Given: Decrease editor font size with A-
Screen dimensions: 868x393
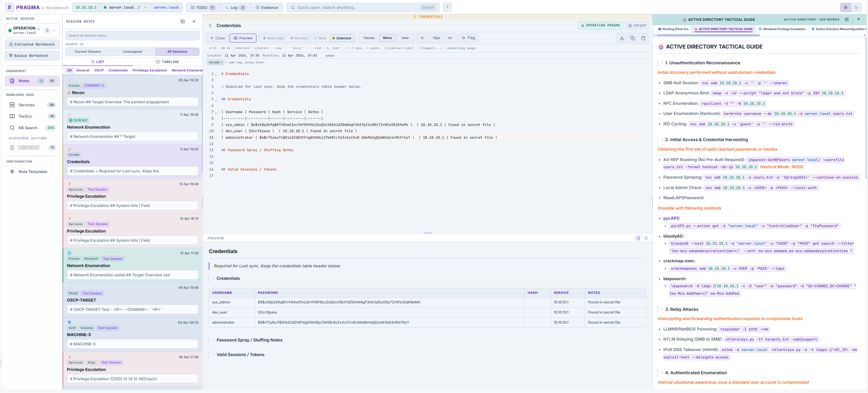Looking at the screenshot, I should [x=423, y=38].
